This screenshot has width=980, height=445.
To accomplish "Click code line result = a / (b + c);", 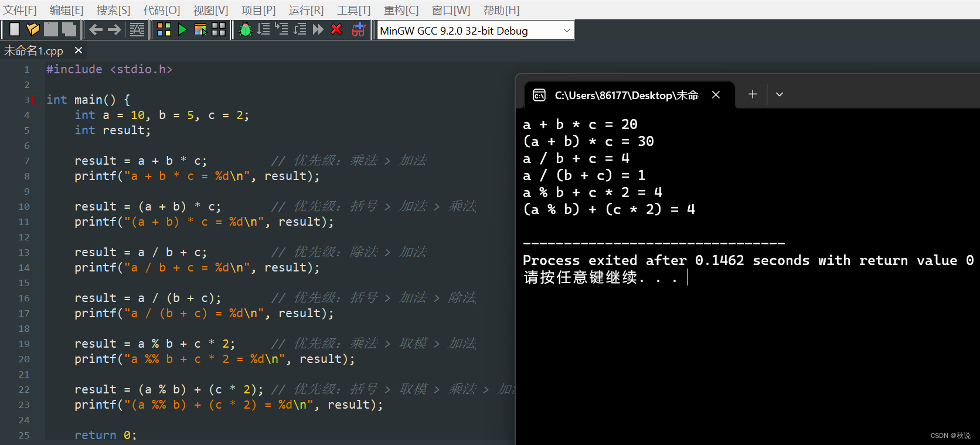I will (x=148, y=298).
